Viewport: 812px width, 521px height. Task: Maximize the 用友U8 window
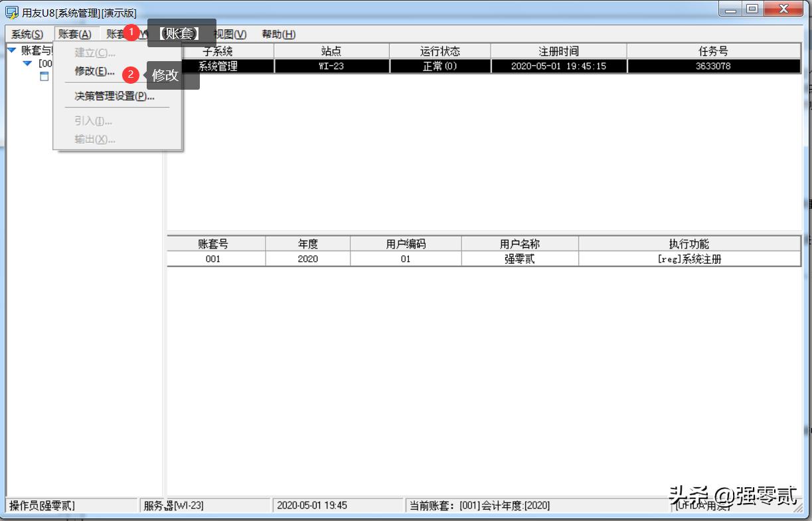(x=752, y=9)
